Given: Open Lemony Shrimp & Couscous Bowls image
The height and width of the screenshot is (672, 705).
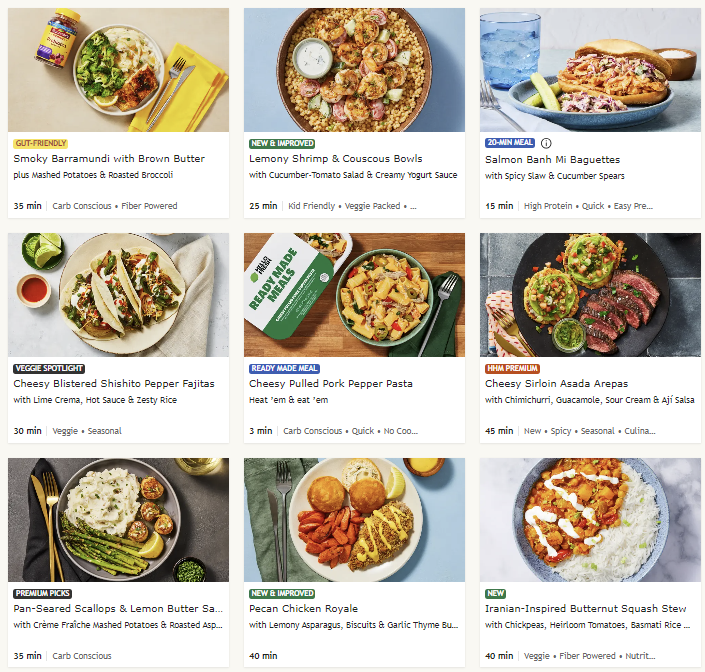Looking at the screenshot, I should (x=354, y=70).
